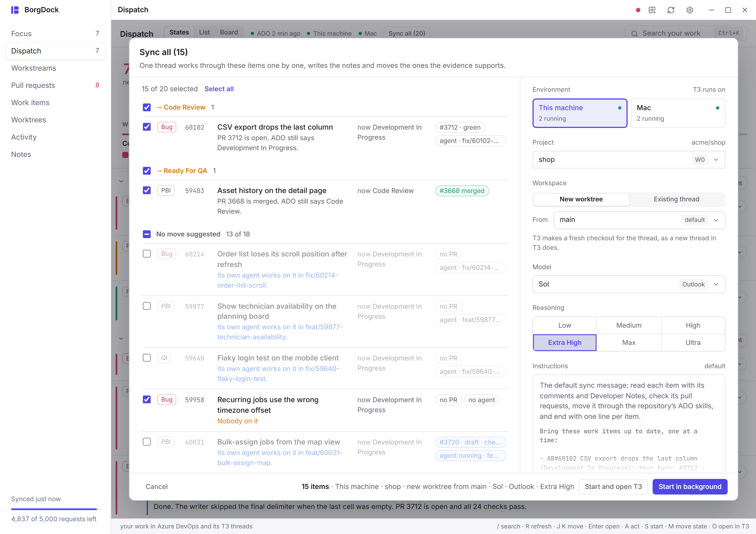Click the red recording status dot
The image size is (756, 534).
[x=638, y=10]
